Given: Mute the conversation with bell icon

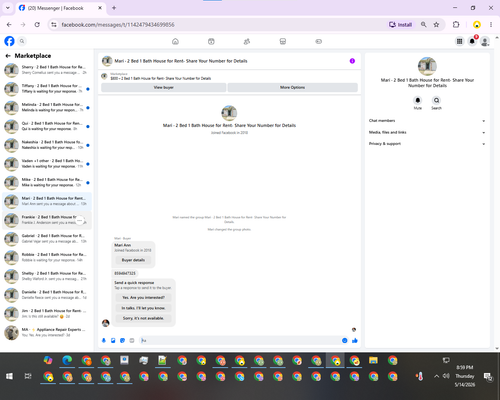Looking at the screenshot, I should tap(418, 100).
